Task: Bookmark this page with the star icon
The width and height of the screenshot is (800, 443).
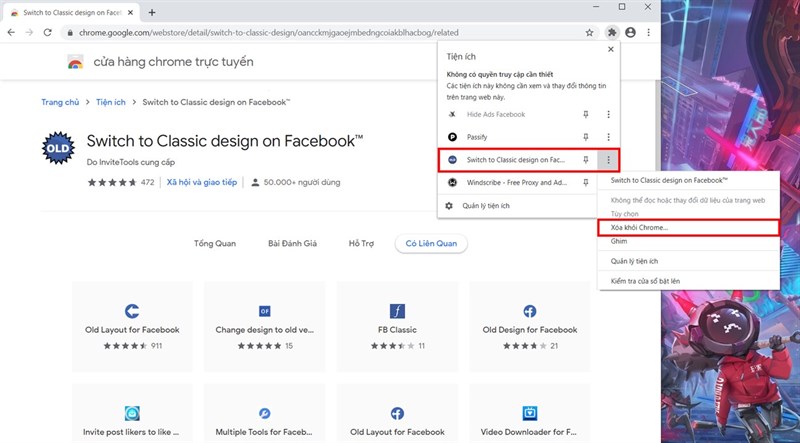Action: pyautogui.click(x=589, y=33)
